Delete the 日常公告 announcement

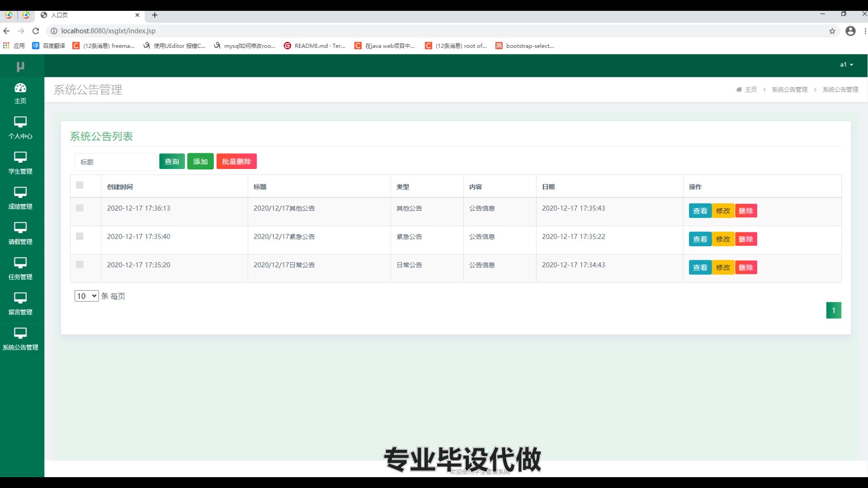pyautogui.click(x=746, y=267)
